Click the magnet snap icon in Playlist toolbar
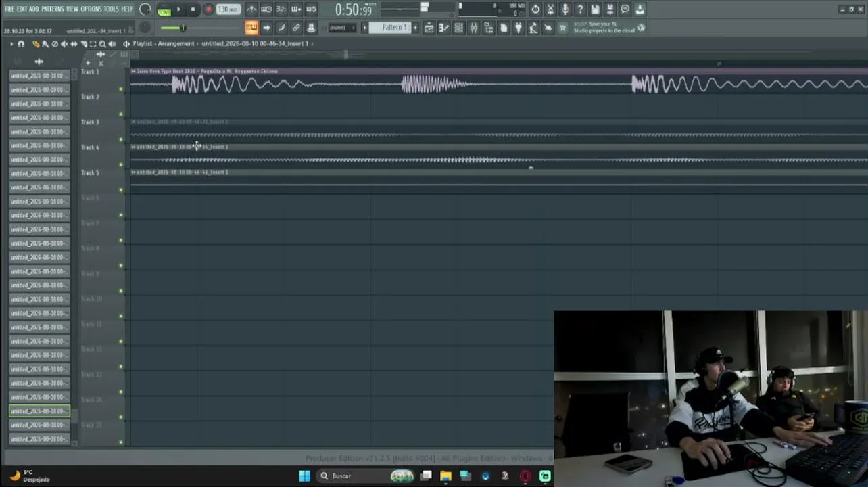This screenshot has height=487, width=868. pos(21,44)
